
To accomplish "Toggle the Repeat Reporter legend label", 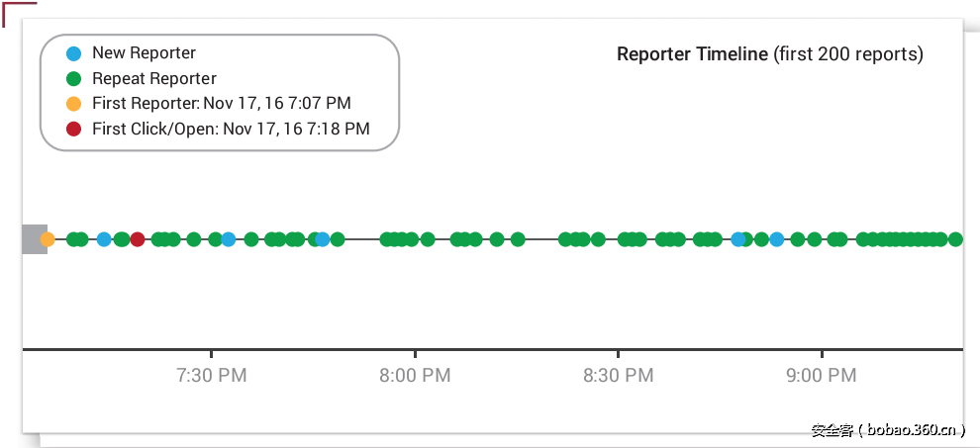I will [x=154, y=78].
